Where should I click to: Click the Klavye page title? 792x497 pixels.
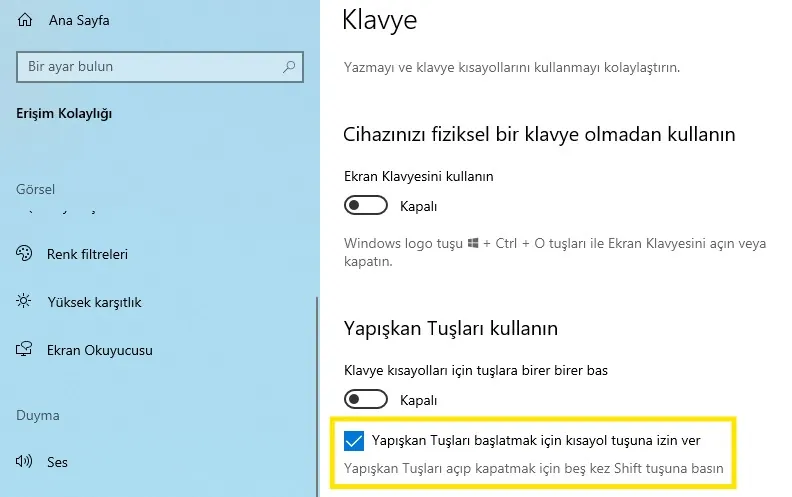(379, 20)
